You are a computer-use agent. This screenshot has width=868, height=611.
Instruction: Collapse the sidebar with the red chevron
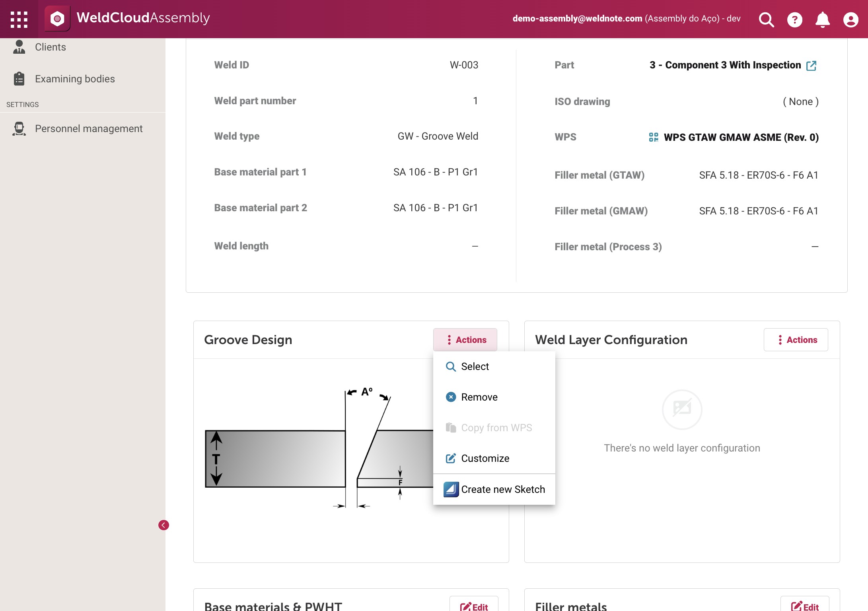click(163, 525)
